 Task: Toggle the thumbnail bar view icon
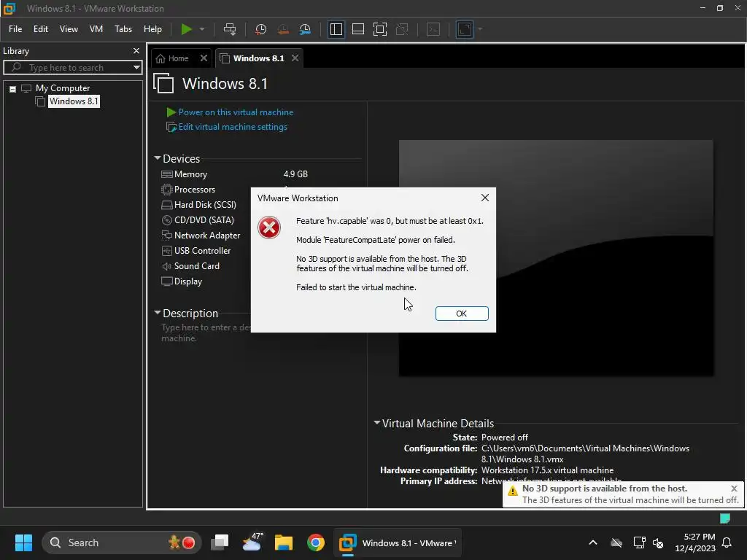[357, 29]
